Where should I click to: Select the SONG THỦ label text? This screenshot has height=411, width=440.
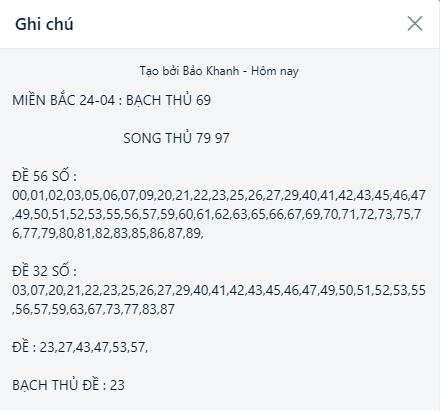click(158, 138)
